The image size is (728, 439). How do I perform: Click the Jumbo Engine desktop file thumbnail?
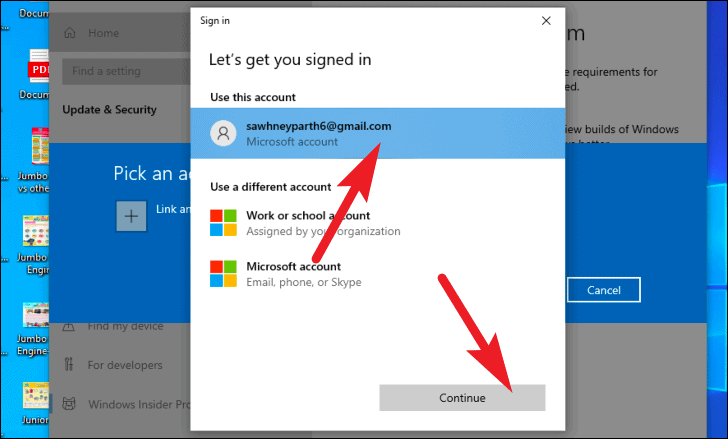36,315
